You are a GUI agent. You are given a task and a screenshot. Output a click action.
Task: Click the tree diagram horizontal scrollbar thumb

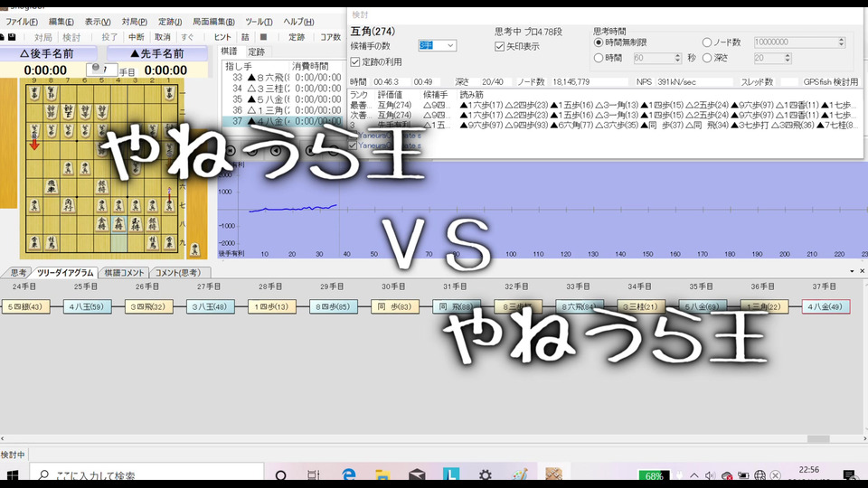click(818, 439)
